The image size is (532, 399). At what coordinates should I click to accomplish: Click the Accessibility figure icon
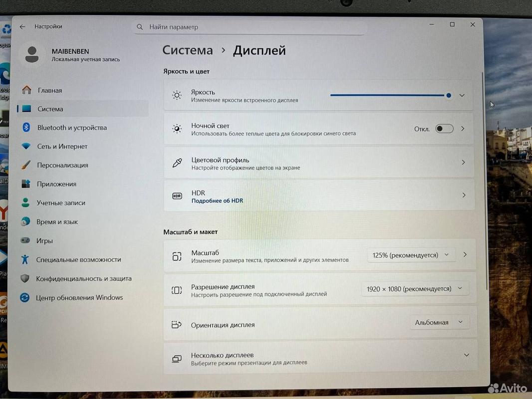(25, 259)
